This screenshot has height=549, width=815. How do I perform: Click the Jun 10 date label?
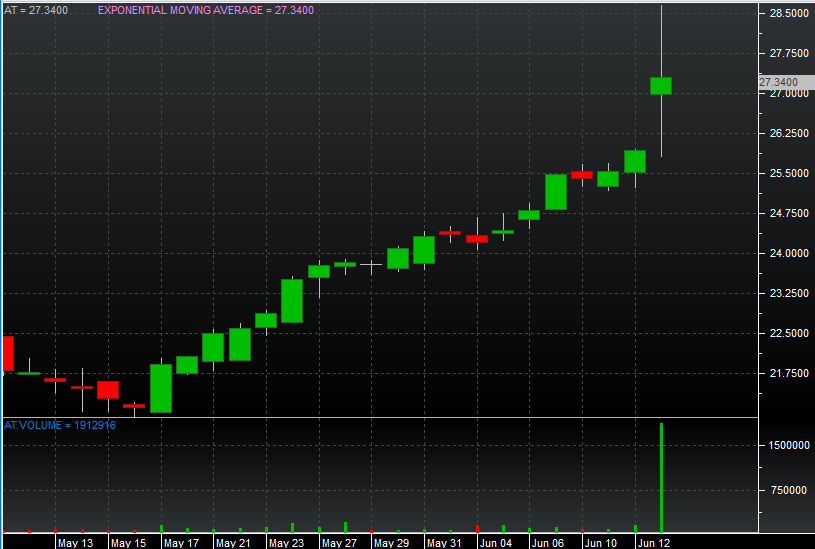pos(601,543)
